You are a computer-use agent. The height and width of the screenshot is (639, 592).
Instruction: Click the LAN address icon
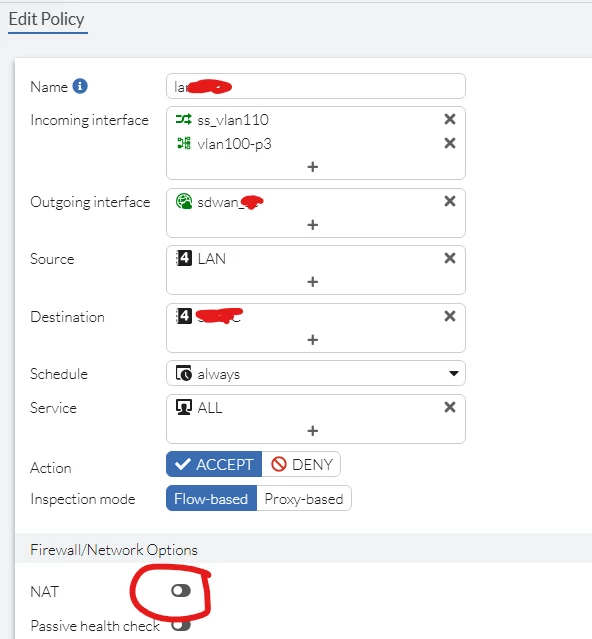point(184,258)
